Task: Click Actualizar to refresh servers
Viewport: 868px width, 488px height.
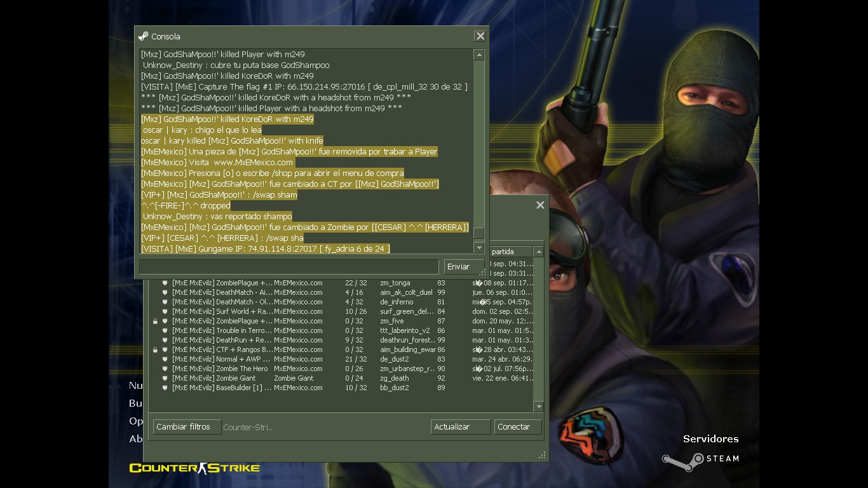Action: pos(460,427)
